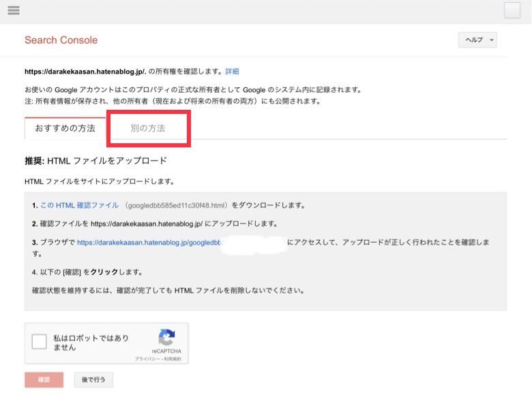Click the 後で行う button
This screenshot has width=532, height=410.
tap(93, 380)
